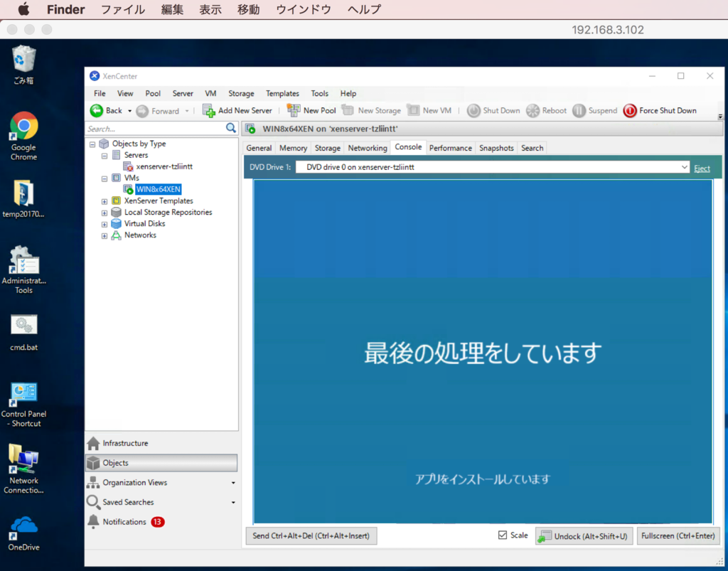This screenshot has width=728, height=571.
Task: Expand the Local Storage Repositories node
Action: pyautogui.click(x=105, y=213)
